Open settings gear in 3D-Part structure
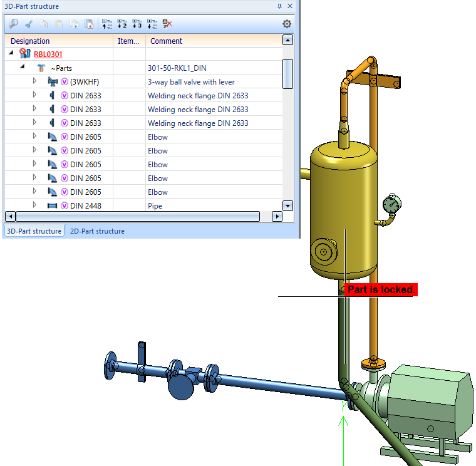 point(287,24)
